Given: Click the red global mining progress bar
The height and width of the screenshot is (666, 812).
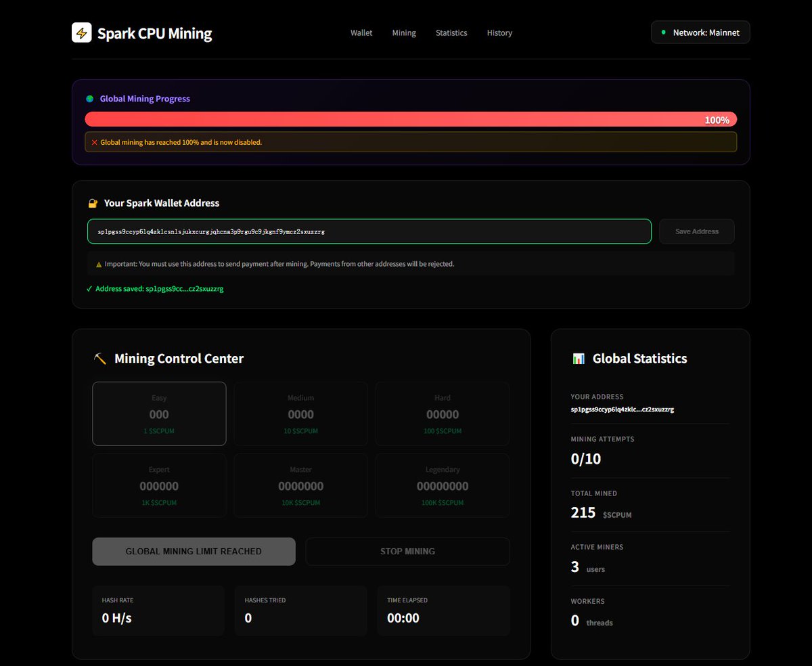Looking at the screenshot, I should coord(411,120).
